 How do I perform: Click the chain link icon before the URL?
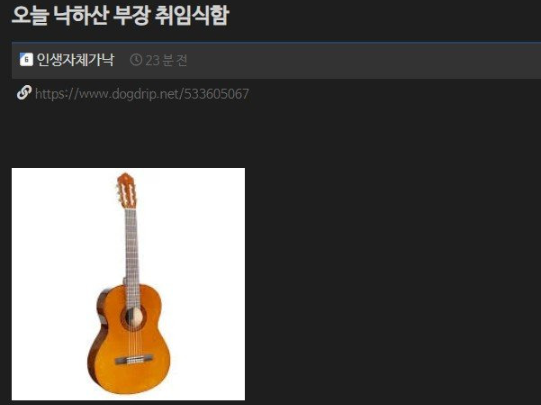[24, 92]
